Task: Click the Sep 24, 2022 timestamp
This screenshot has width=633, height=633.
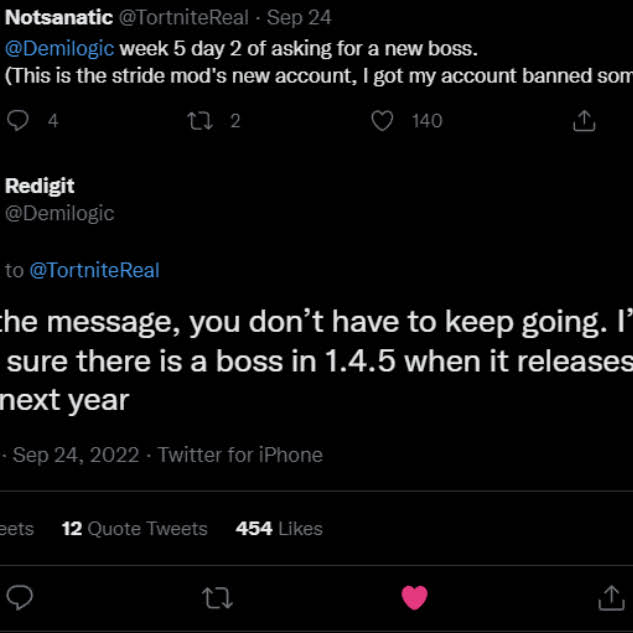Action: click(76, 455)
